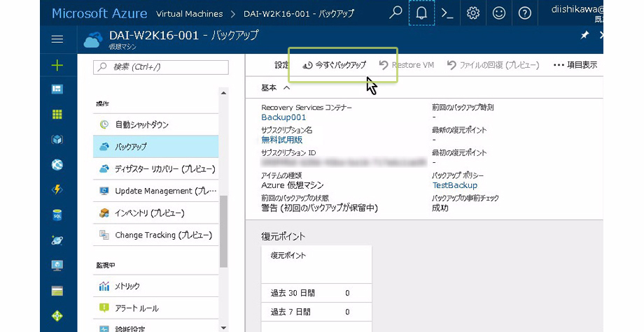Image resolution: width=644 pixels, height=332 pixels.
Task: Launch Cloud Shell from the top bar
Action: click(x=448, y=13)
